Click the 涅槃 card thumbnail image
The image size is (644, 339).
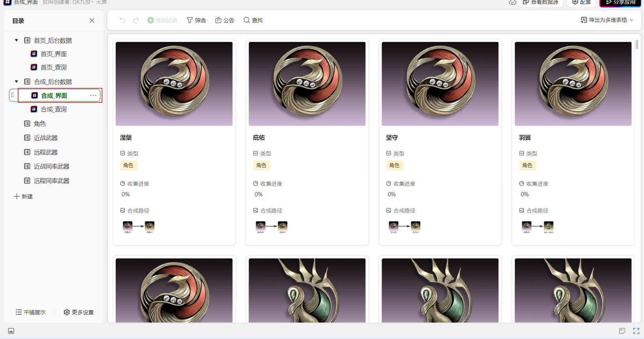pos(174,84)
